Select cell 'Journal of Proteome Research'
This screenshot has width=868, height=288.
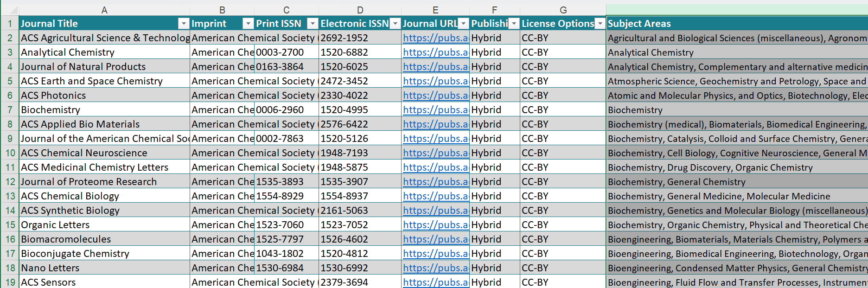pyautogui.click(x=104, y=182)
